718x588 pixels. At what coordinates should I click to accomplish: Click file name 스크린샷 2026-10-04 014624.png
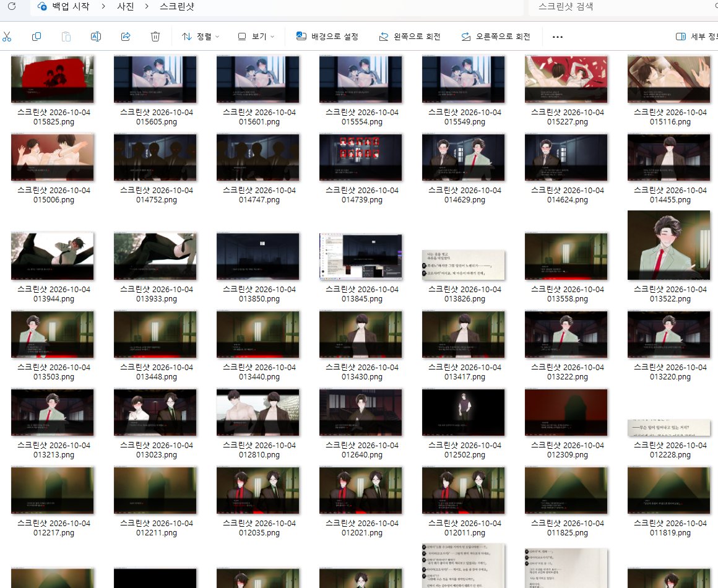568,195
